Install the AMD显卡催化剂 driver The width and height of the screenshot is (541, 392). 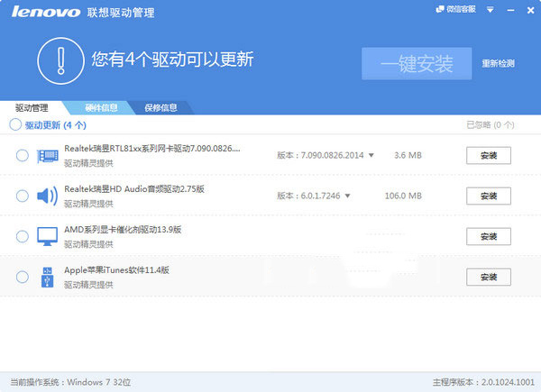click(489, 236)
